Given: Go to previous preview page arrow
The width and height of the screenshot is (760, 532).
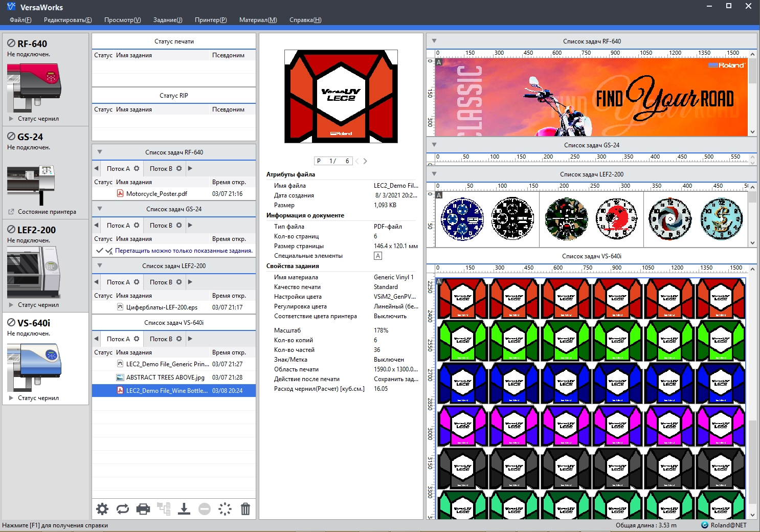Looking at the screenshot, I should pos(357,161).
